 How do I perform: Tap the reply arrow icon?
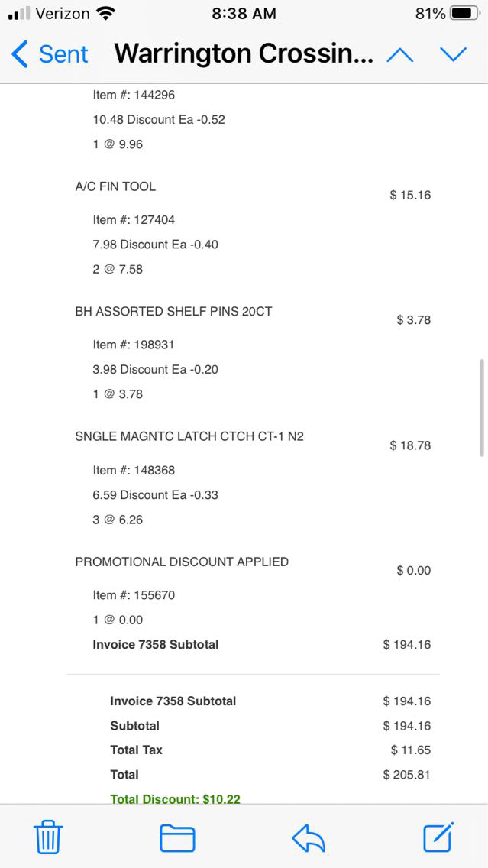click(309, 838)
